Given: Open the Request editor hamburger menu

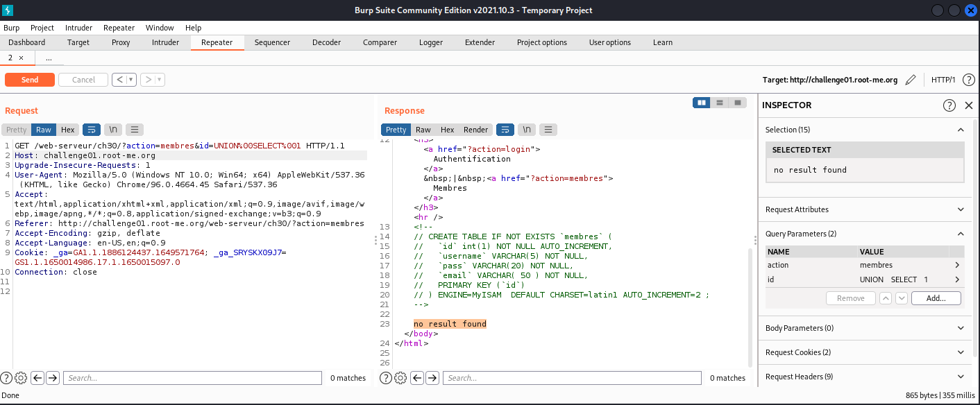Looking at the screenshot, I should pyautogui.click(x=135, y=130).
